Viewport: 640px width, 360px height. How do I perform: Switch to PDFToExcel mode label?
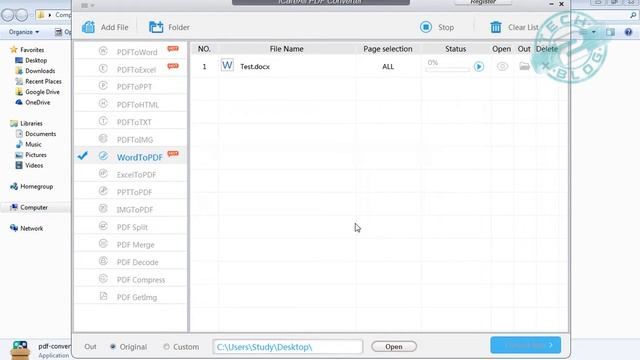coord(136,70)
